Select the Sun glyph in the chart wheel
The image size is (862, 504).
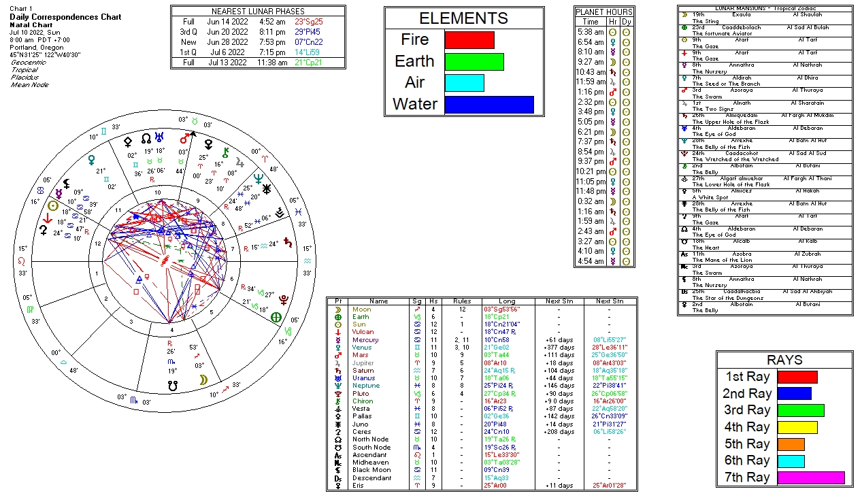[x=53, y=205]
